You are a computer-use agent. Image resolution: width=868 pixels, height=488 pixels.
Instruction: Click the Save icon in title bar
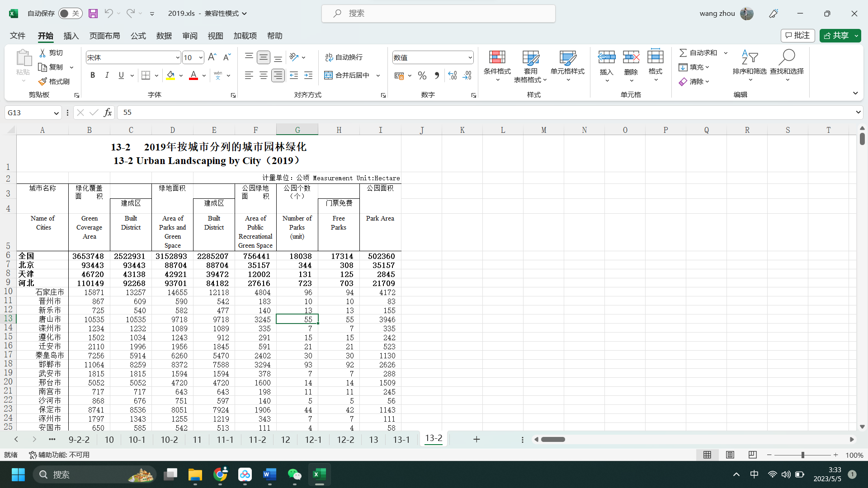(93, 14)
